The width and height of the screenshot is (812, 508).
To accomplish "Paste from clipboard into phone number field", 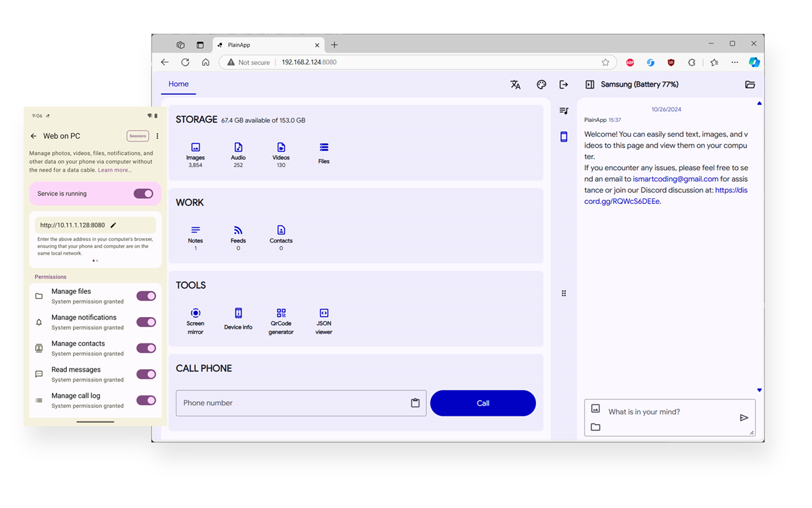I will click(x=415, y=403).
